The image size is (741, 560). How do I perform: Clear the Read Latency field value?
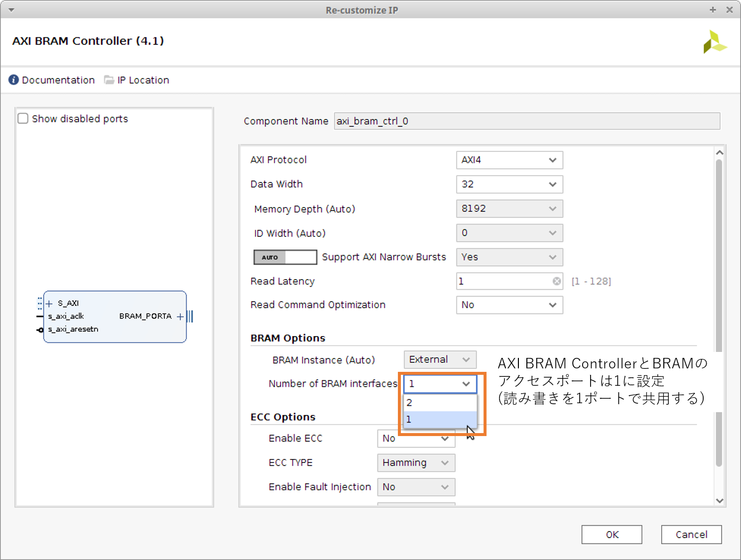click(x=556, y=281)
